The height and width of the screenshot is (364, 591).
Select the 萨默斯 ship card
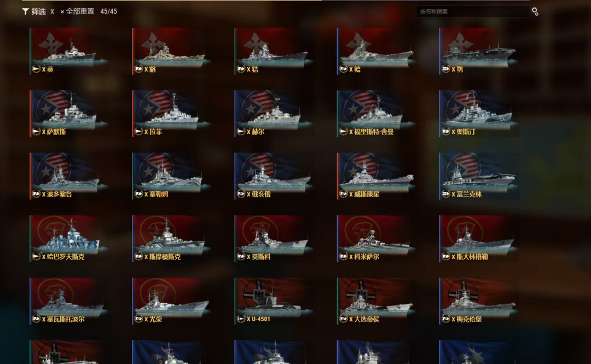click(68, 113)
